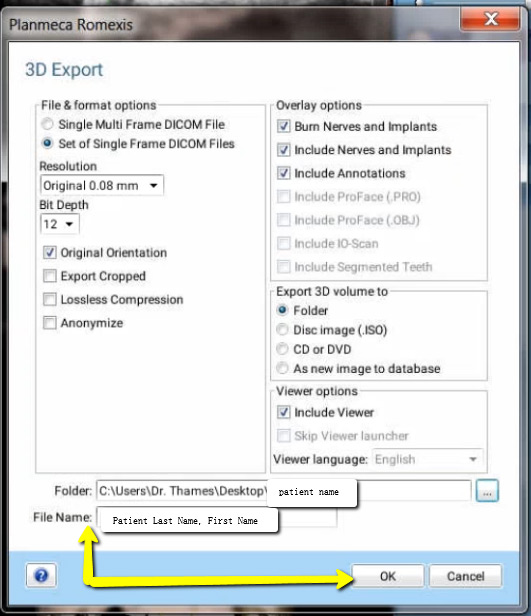Uncheck Original Orientation checkbox
Image resolution: width=531 pixels, height=616 pixels.
(x=49, y=253)
